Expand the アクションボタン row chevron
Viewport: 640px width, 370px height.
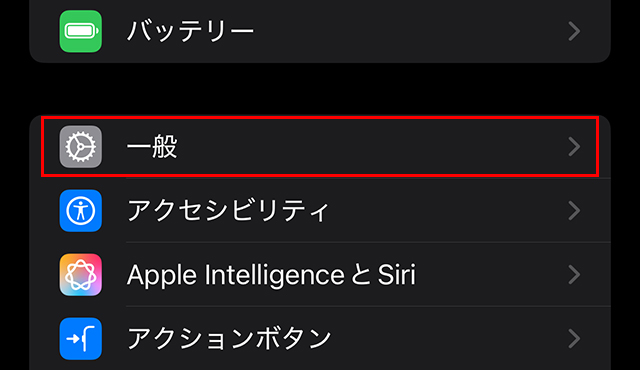coord(574,339)
